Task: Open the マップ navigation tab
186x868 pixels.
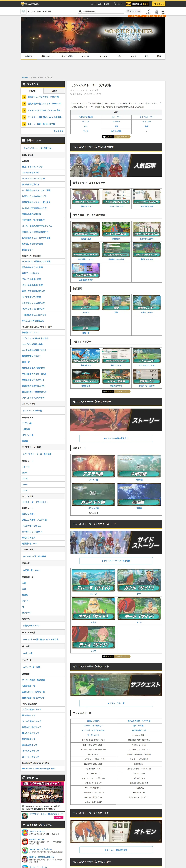Action: click(133, 56)
